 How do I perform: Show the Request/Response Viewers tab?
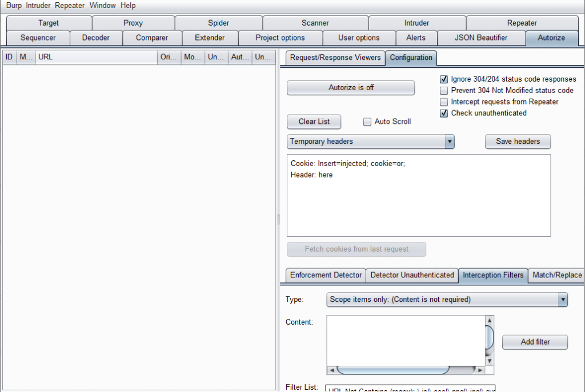335,58
